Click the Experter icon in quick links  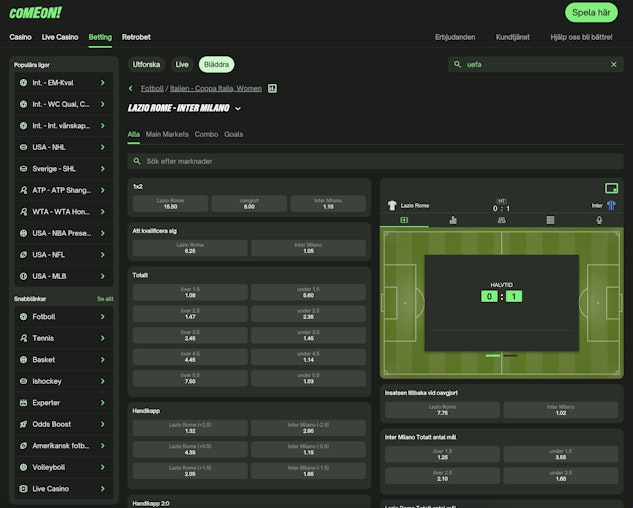(x=23, y=403)
